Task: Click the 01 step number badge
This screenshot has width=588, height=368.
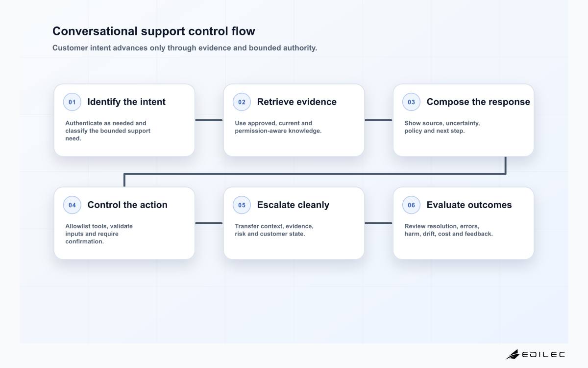Action: tap(72, 102)
